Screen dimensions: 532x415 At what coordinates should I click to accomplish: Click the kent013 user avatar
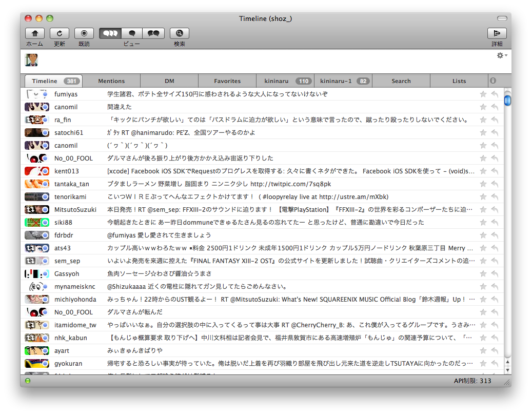point(37,171)
